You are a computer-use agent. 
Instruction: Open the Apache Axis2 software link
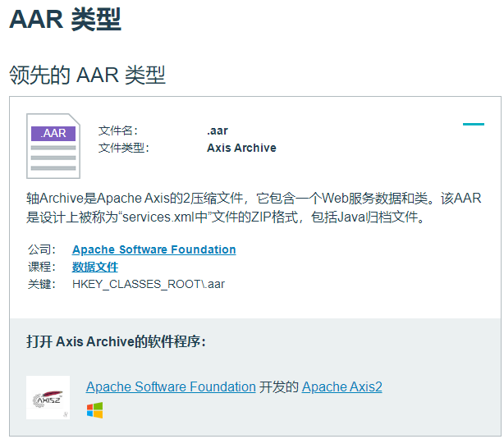click(x=342, y=386)
